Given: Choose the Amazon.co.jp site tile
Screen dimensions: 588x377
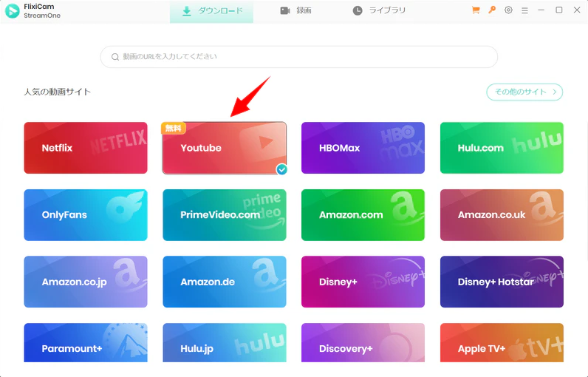Looking at the screenshot, I should pyautogui.click(x=86, y=282).
